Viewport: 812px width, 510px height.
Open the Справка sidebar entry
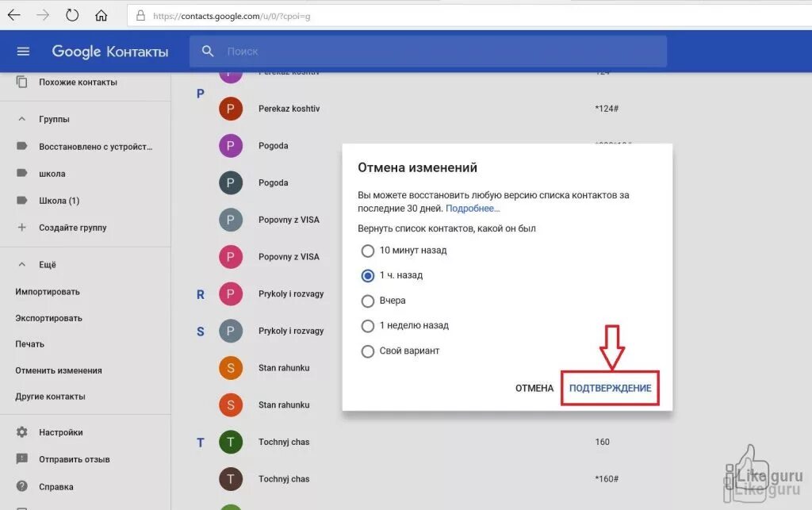(x=56, y=487)
